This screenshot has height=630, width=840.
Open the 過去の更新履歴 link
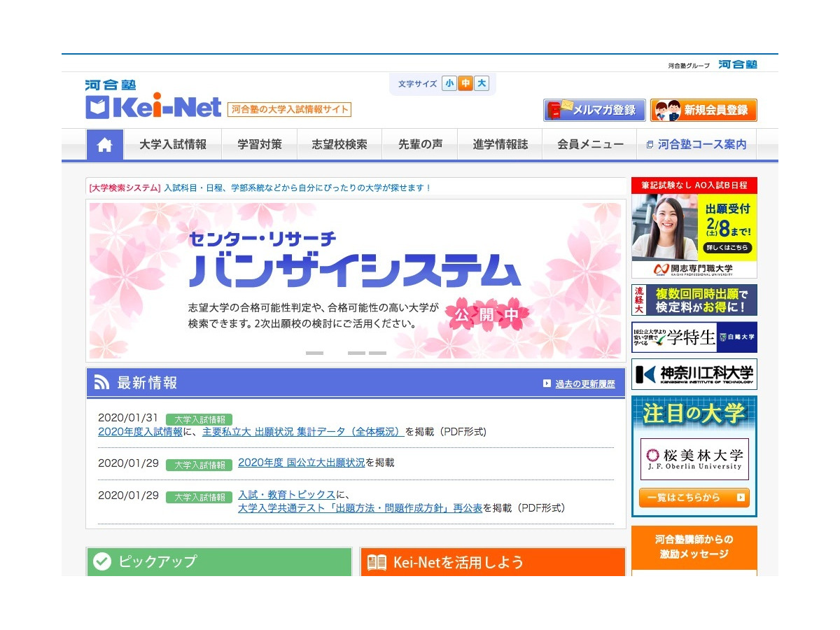[x=584, y=384]
